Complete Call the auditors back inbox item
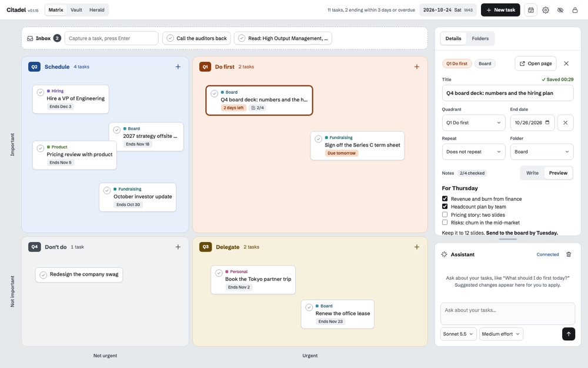588x368 pixels. click(171, 38)
